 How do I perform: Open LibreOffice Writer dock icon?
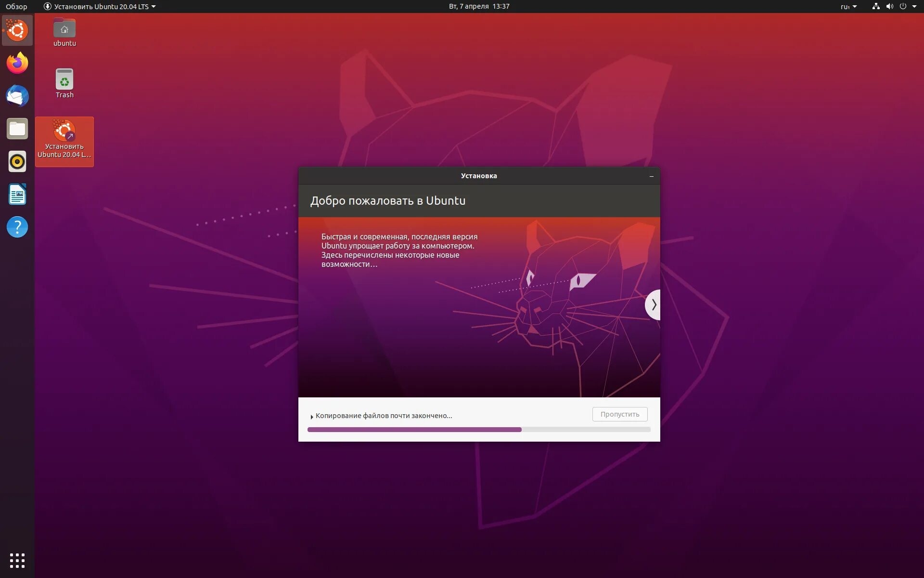[x=17, y=194]
